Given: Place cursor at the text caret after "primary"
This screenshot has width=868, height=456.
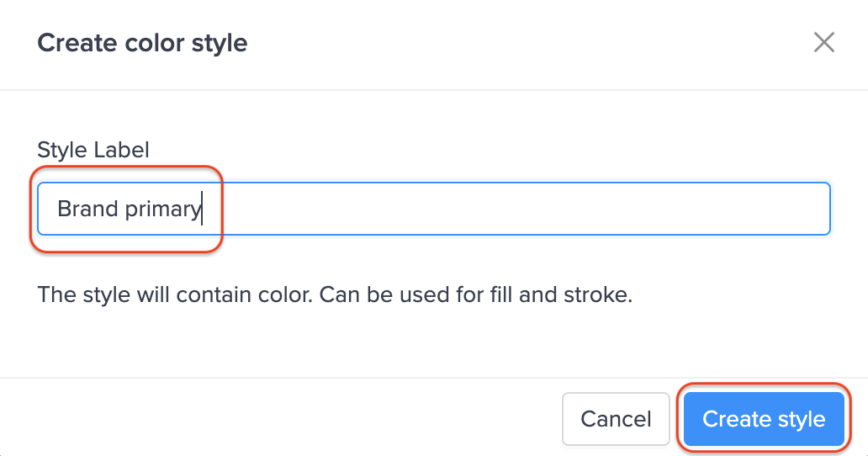Looking at the screenshot, I should (x=202, y=209).
